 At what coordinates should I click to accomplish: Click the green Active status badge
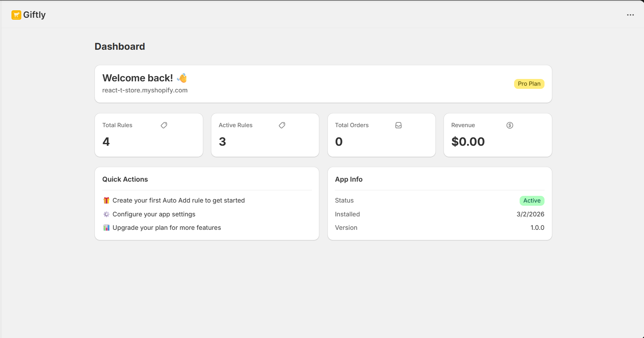pos(531,201)
